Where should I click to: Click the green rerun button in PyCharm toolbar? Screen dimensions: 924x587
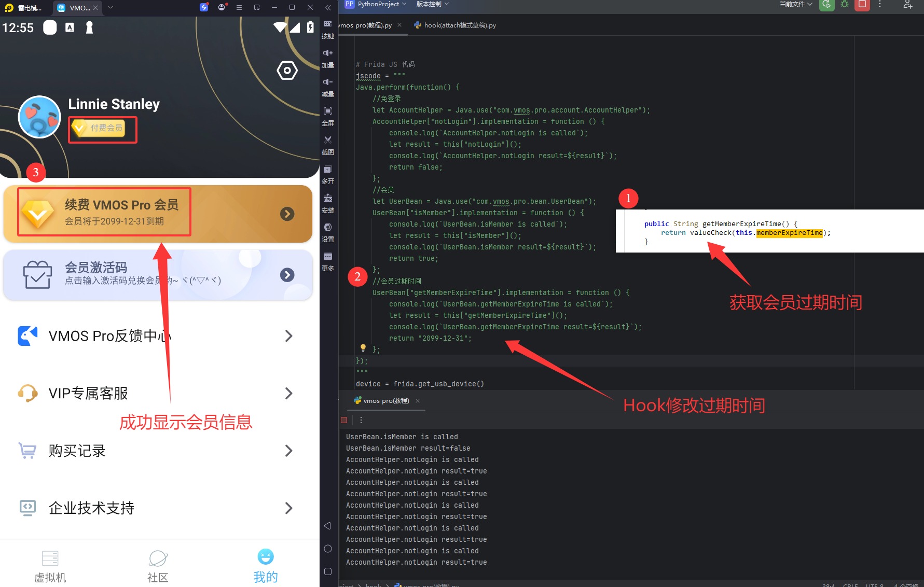tap(826, 5)
